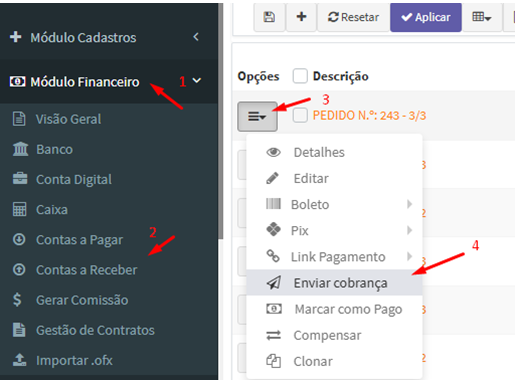Open the table columns dropdown button
The height and width of the screenshot is (380, 515).
[482, 17]
